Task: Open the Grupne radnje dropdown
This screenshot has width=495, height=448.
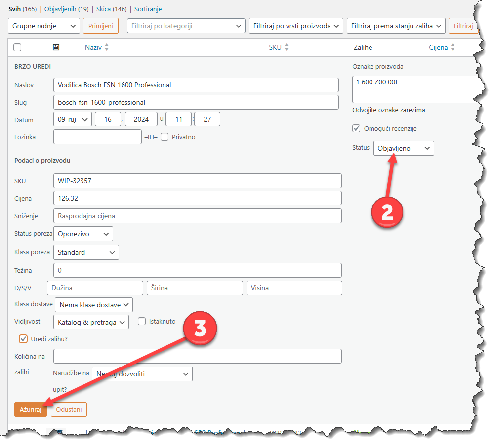Action: click(x=44, y=26)
